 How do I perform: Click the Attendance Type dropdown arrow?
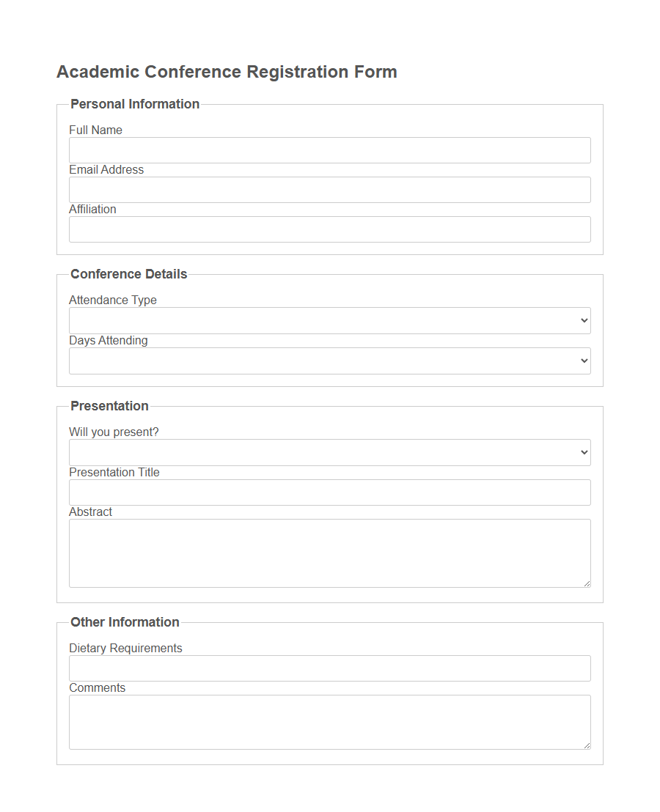[584, 320]
